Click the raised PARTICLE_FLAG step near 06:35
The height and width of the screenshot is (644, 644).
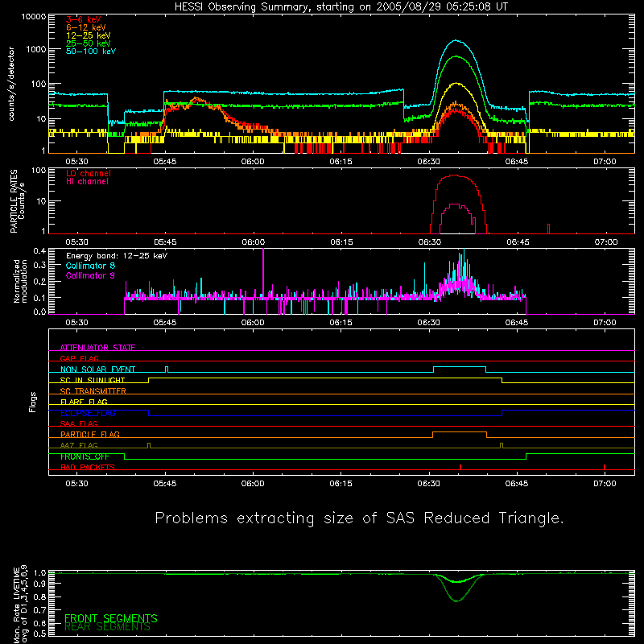(460, 432)
